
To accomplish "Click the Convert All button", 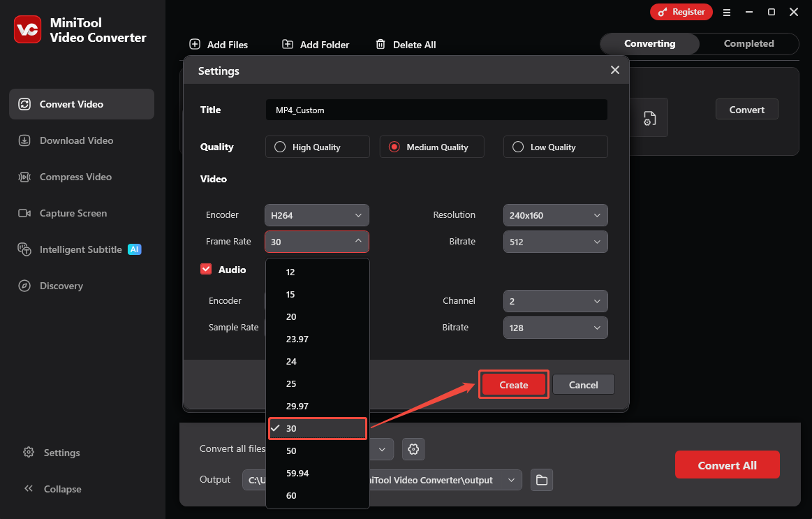I will tap(727, 465).
